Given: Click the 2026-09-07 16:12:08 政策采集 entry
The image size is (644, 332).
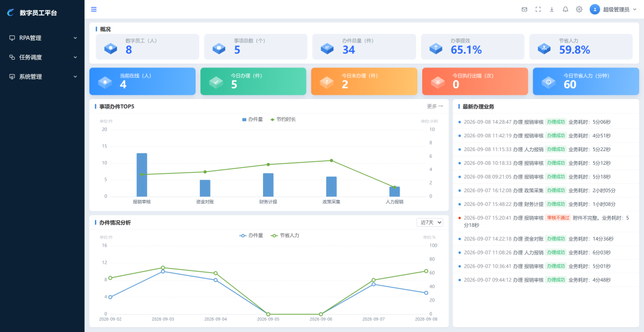Looking at the screenshot, I should click(x=546, y=190).
